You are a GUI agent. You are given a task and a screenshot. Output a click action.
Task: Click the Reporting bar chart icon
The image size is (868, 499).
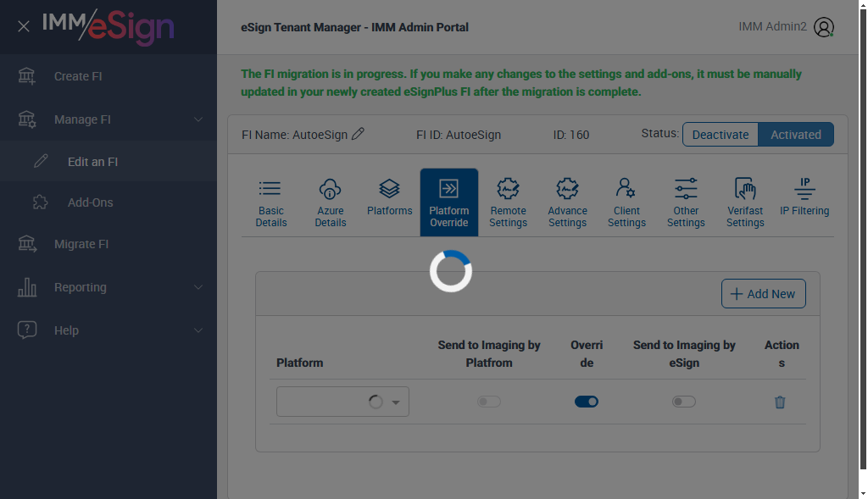[26, 287]
